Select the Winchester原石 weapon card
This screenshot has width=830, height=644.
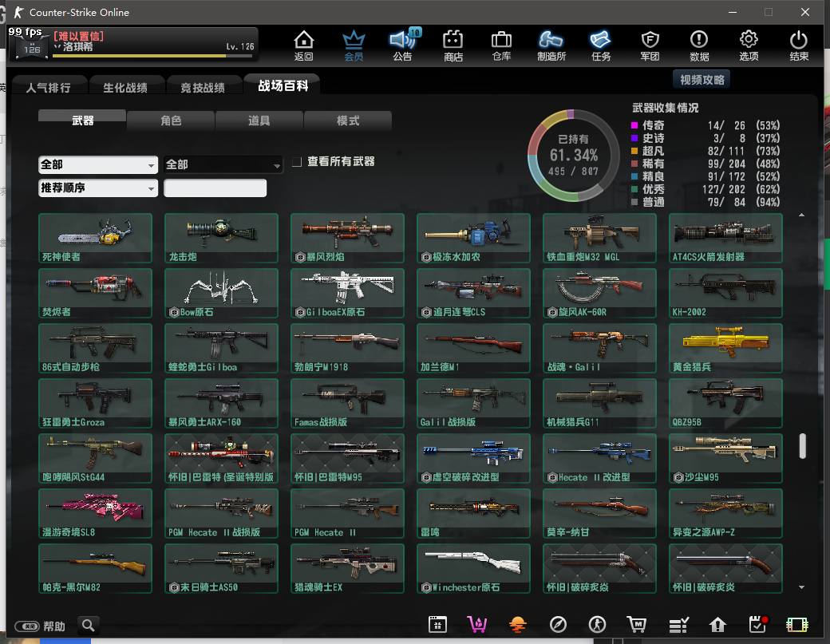[x=473, y=568]
